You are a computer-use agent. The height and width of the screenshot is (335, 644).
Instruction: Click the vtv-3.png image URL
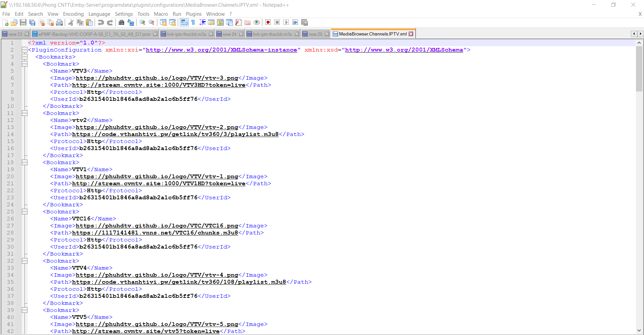point(157,78)
